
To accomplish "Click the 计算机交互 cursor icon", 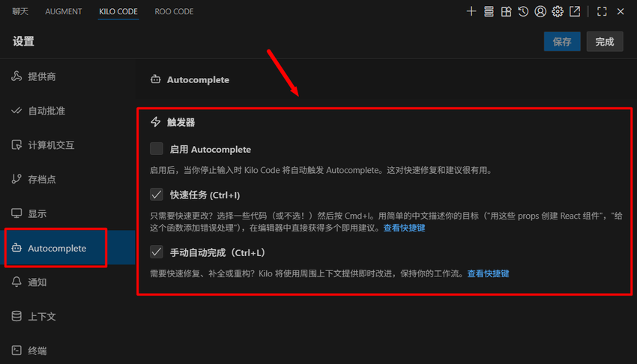I will pyautogui.click(x=16, y=145).
